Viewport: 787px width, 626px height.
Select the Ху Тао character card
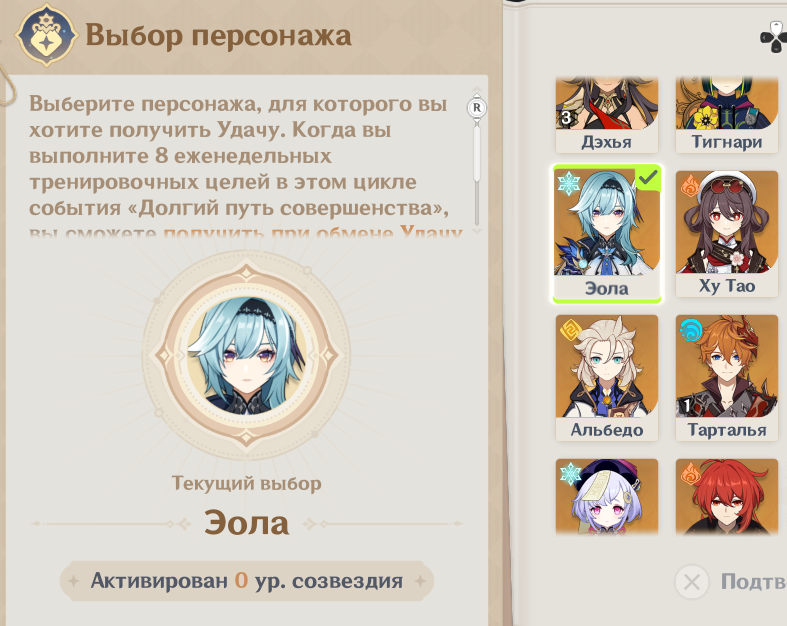(x=727, y=233)
